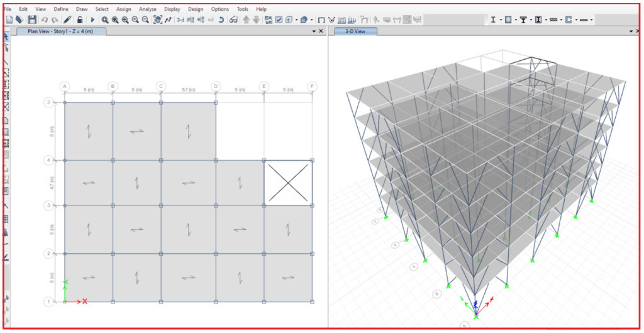Switch to the 3-D View tab
Image resolution: width=644 pixels, height=333 pixels.
[x=355, y=31]
